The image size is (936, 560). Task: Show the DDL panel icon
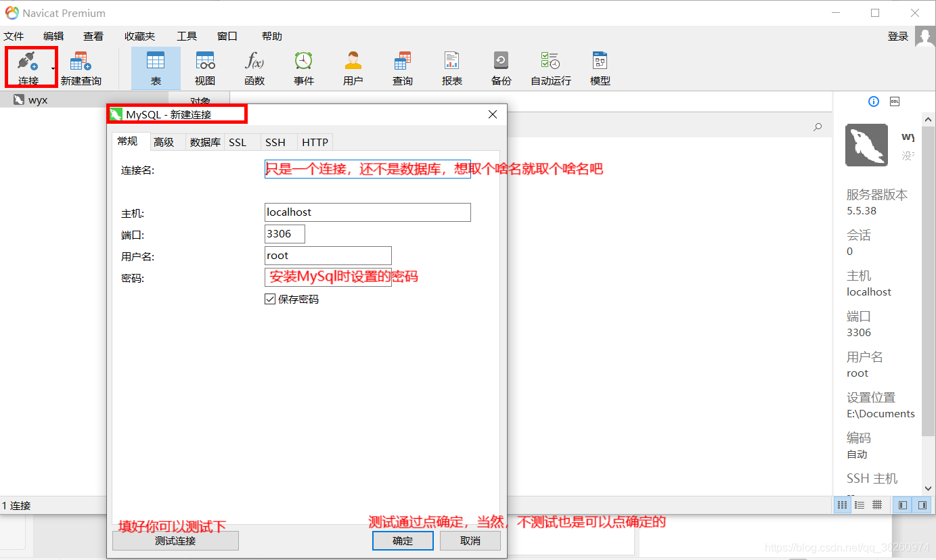(894, 101)
